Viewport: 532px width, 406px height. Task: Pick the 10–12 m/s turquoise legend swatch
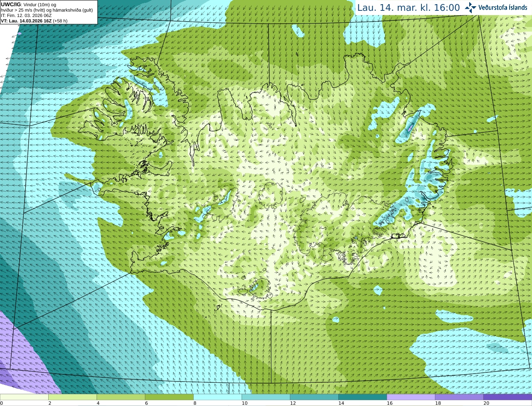click(x=266, y=397)
